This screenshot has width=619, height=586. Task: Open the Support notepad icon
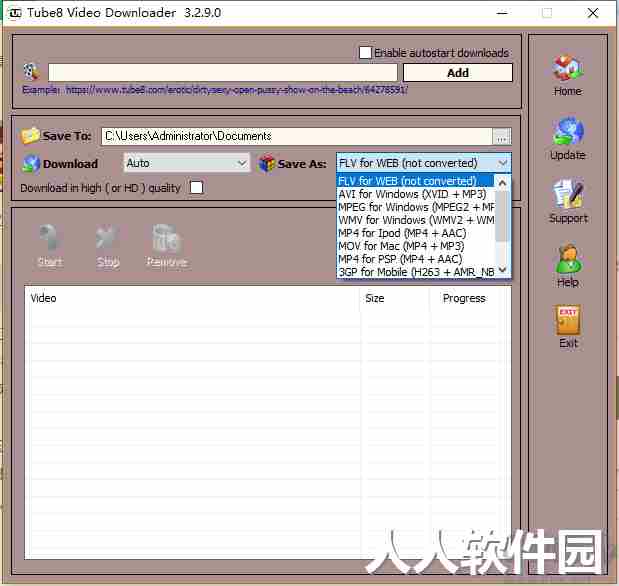pyautogui.click(x=568, y=194)
